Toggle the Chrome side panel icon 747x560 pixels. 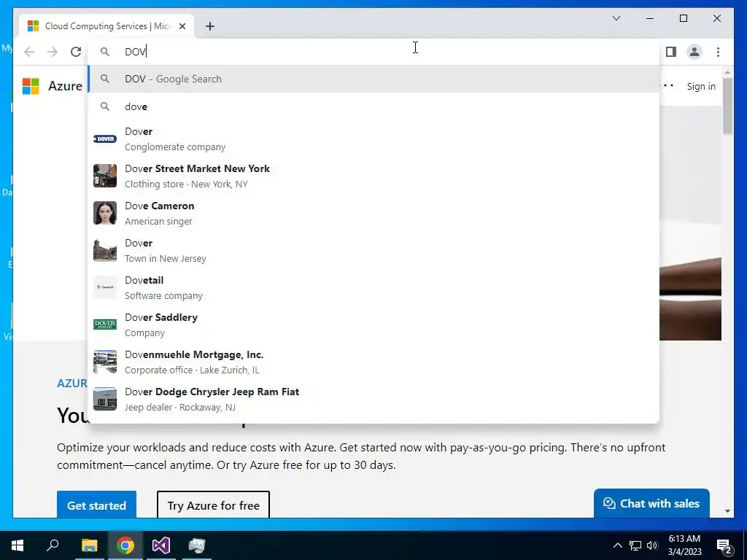pyautogui.click(x=671, y=52)
